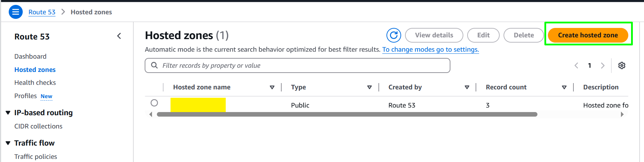Refresh the hosted zones list
The image size is (644, 162).
(x=393, y=35)
